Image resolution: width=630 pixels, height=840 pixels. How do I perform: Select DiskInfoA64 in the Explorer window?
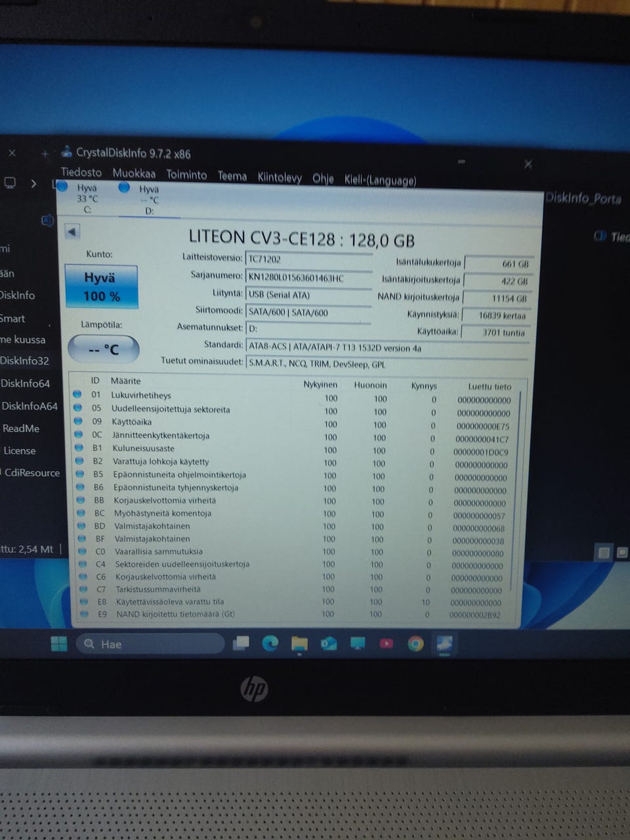(29, 406)
